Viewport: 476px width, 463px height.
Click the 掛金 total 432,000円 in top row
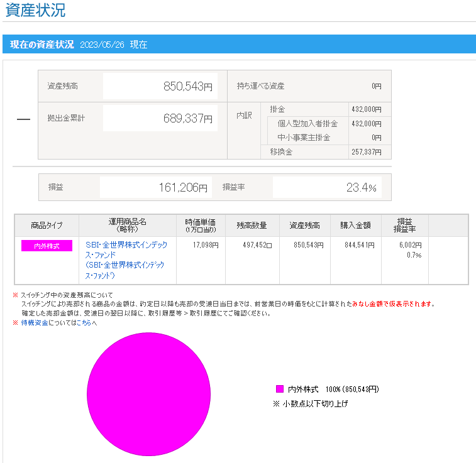(367, 109)
